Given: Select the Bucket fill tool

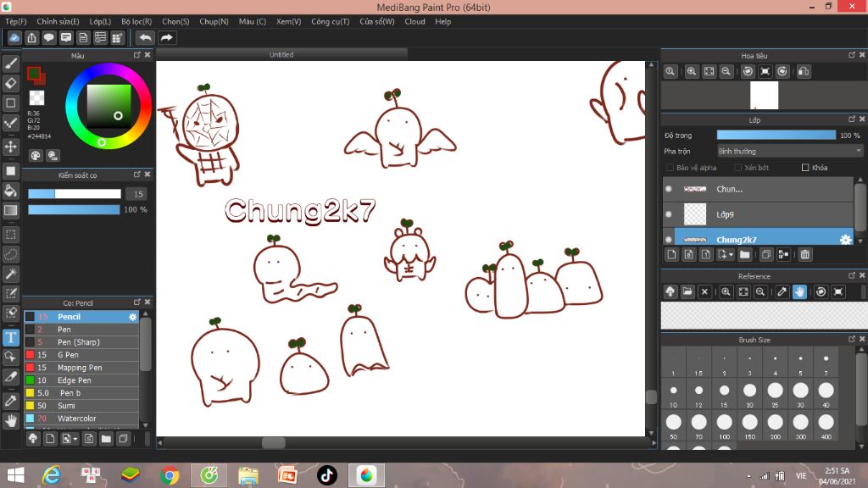Looking at the screenshot, I should (10, 191).
